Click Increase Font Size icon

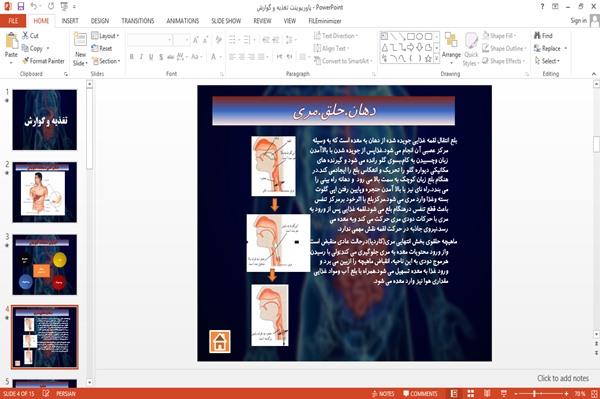coord(196,39)
